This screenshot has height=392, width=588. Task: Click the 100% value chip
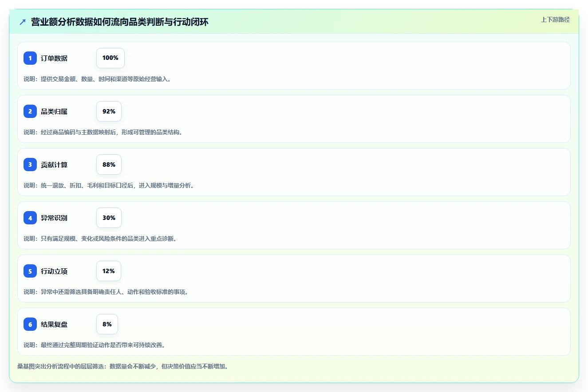click(110, 58)
